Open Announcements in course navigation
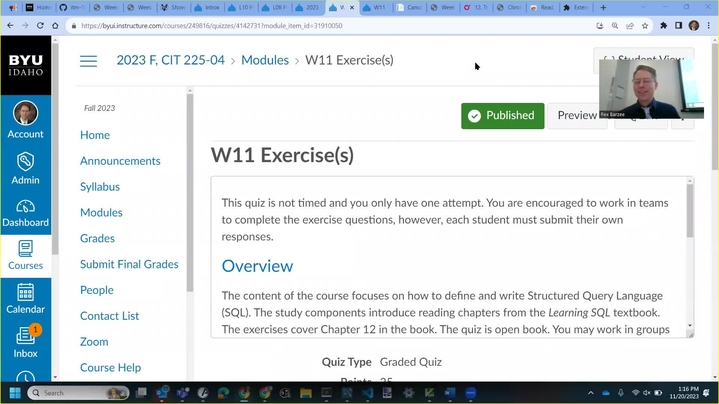Screen dimensions: 719x404 (x=120, y=161)
